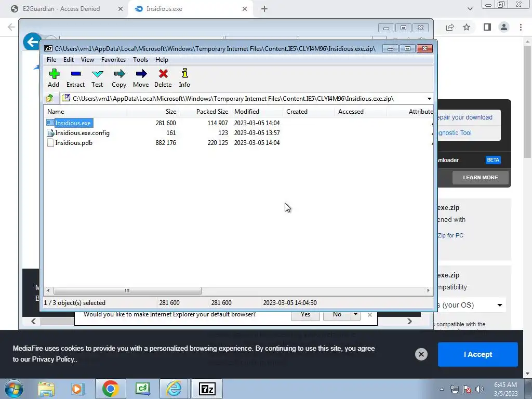Click 7-Zip taskbar icon
The height and width of the screenshot is (399, 532).
click(x=207, y=389)
